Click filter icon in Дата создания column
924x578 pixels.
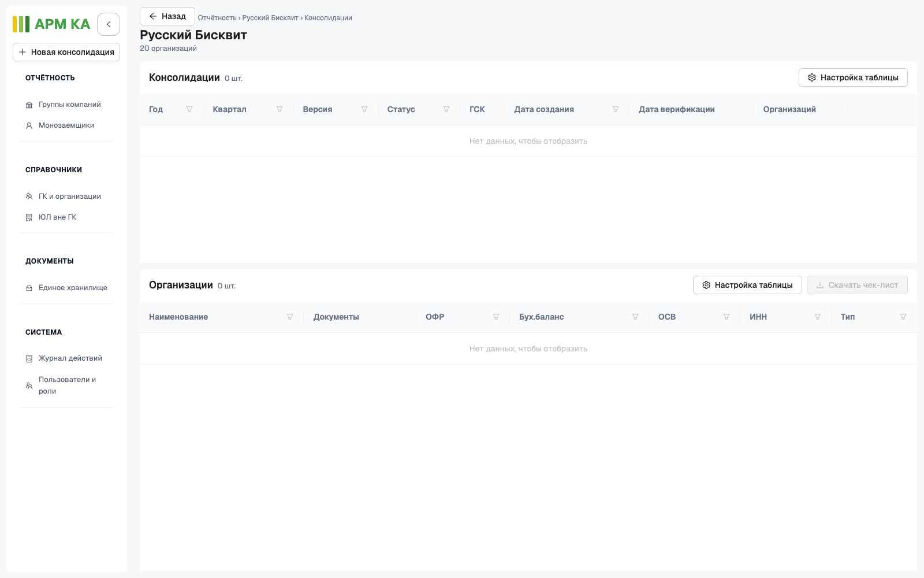coord(616,109)
